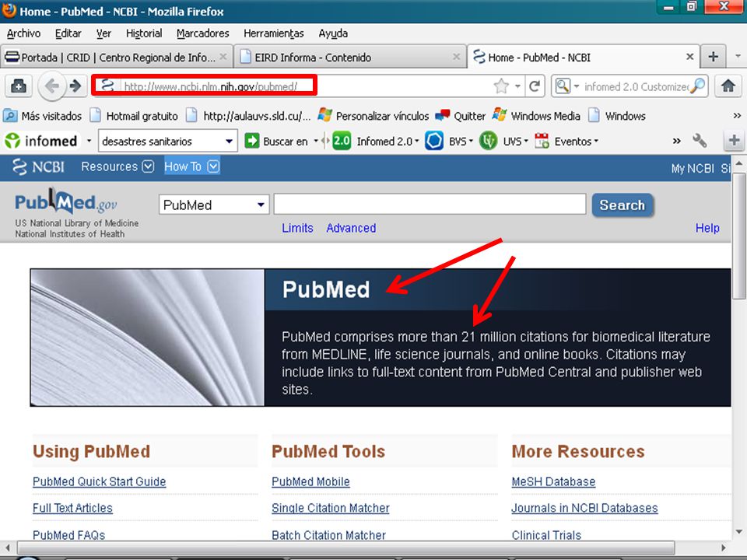The image size is (747, 560).
Task: Click the PubMed.gov logo
Action: click(66, 202)
